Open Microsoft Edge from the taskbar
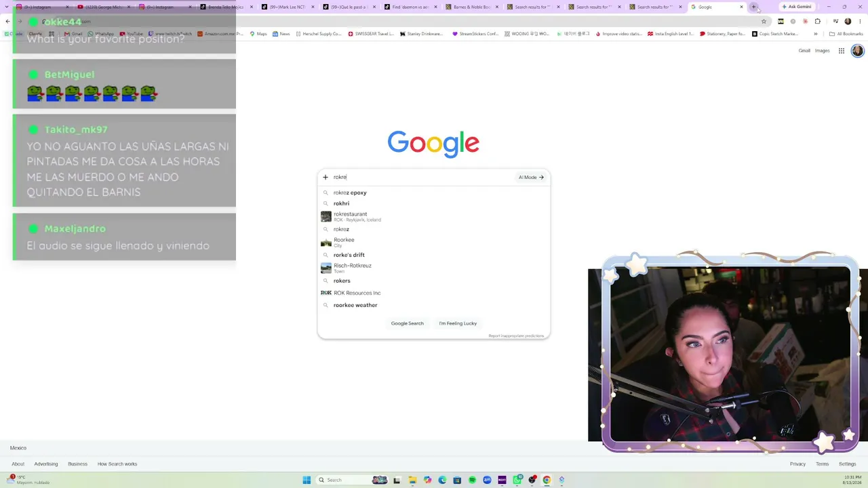The width and height of the screenshot is (868, 488). coord(442,480)
